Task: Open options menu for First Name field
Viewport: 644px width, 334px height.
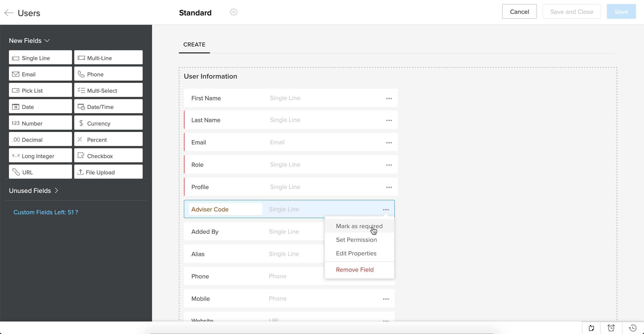Action: pos(389,98)
